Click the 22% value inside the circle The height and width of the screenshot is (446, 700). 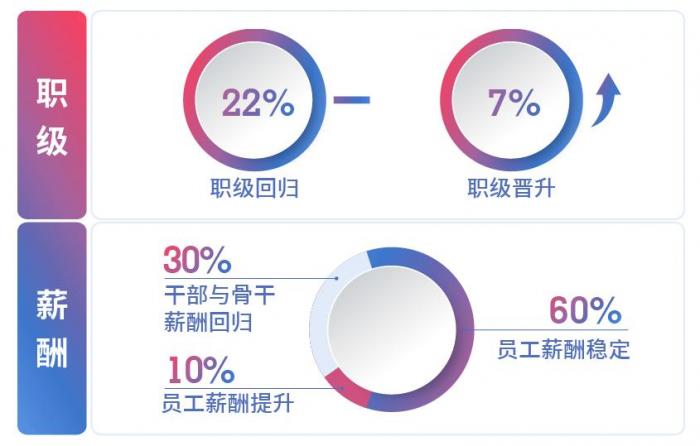point(257,103)
